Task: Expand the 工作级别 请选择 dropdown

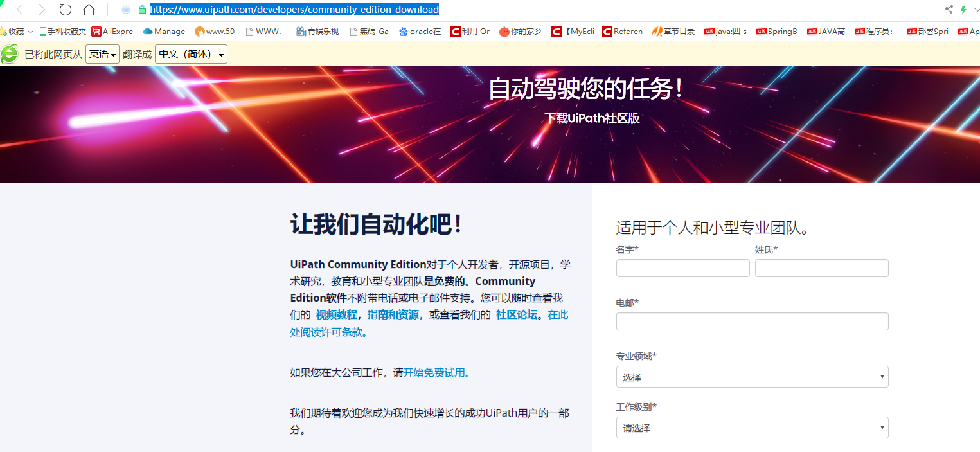Action: tap(752, 428)
